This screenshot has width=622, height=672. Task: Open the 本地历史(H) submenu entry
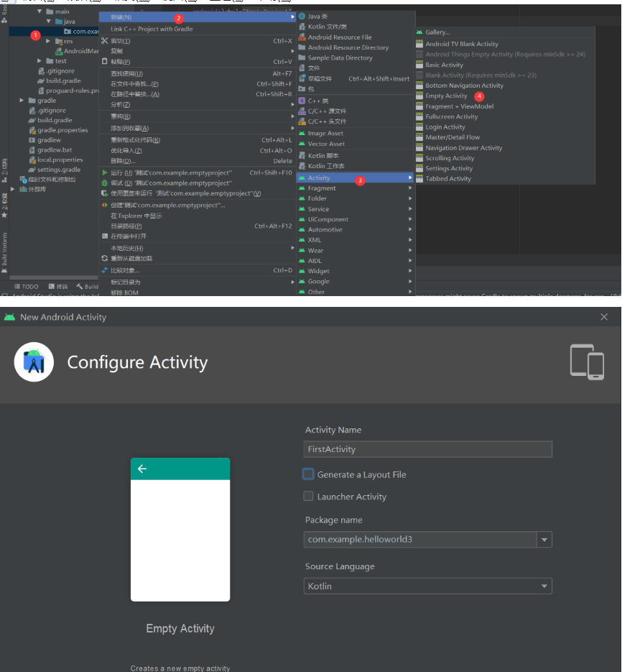click(x=198, y=248)
